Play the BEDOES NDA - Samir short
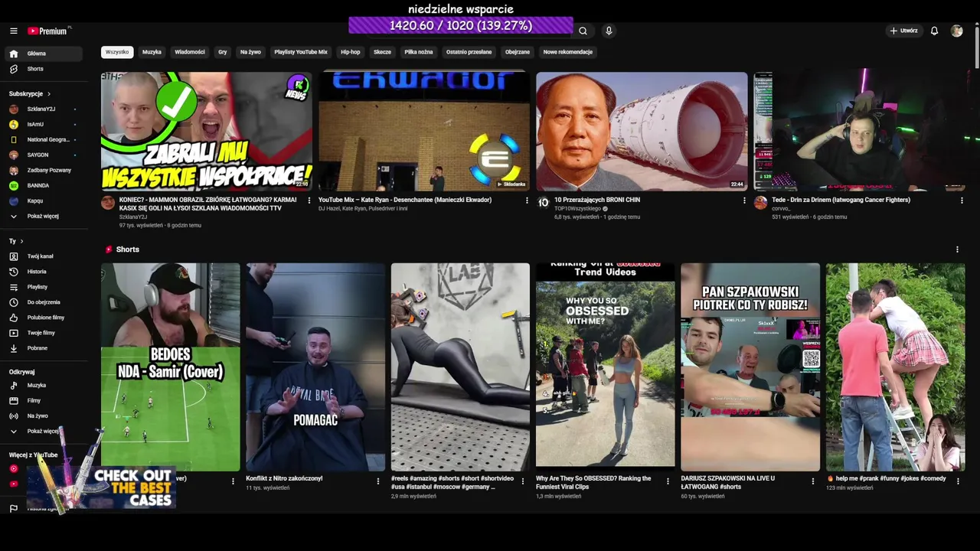 [x=171, y=367]
